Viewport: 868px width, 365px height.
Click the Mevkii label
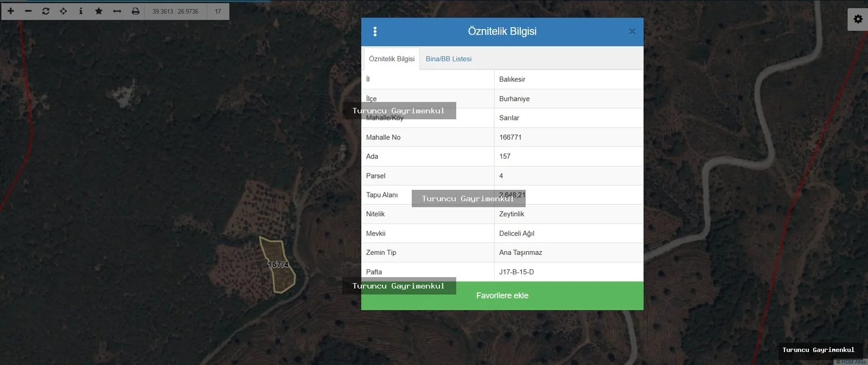tap(375, 233)
